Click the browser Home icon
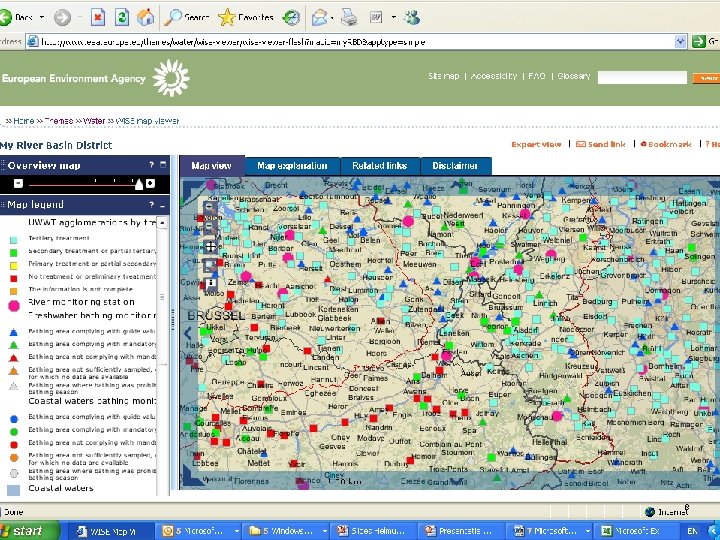The width and height of the screenshot is (720, 540). click(x=146, y=17)
